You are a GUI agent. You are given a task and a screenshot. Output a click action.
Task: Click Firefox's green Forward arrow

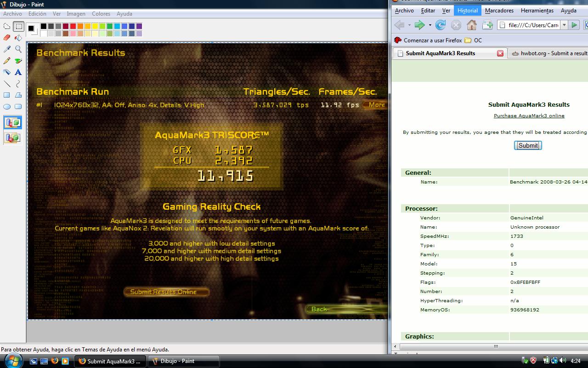419,25
